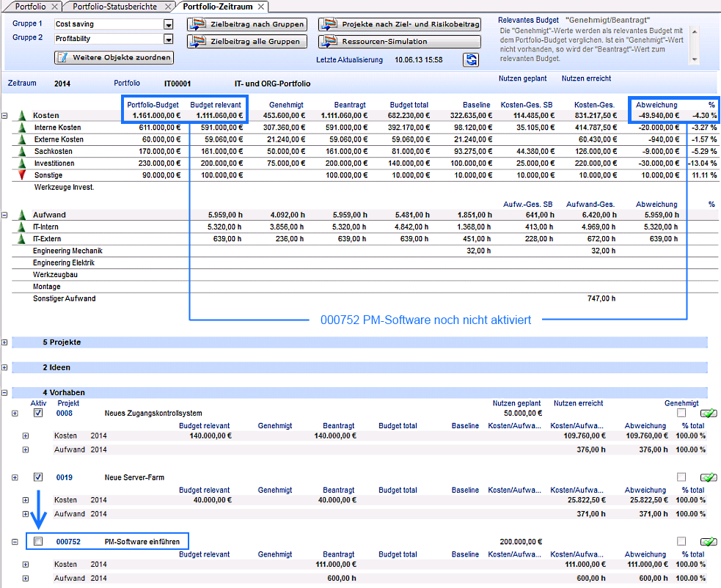Click the red down arrow icon beside Sonstige
Screen dimensions: 721x588
tap(22, 175)
